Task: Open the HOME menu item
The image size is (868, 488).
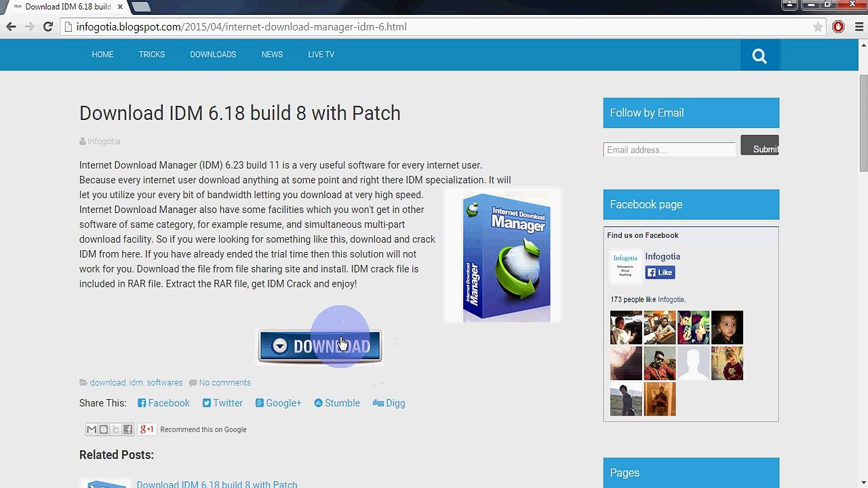Action: (102, 54)
